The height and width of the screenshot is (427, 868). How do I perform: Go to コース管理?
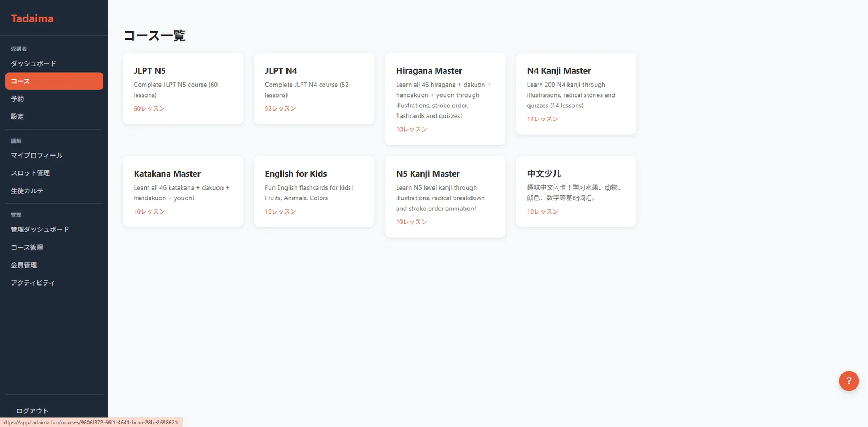pos(54,248)
